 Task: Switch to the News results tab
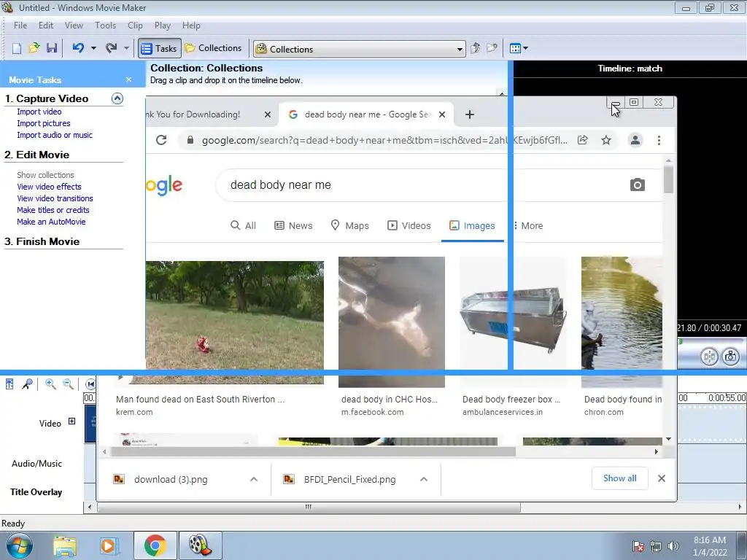(293, 225)
